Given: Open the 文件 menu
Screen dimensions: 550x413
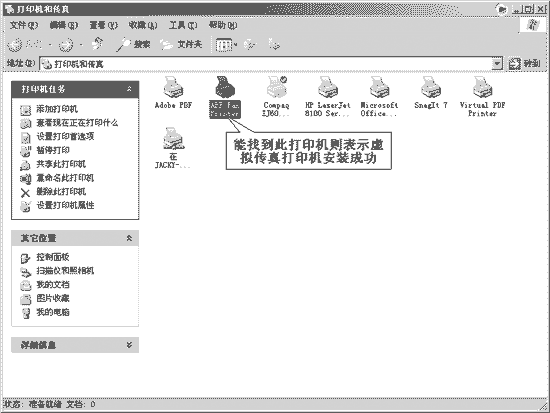Looking at the screenshot, I should [24, 25].
